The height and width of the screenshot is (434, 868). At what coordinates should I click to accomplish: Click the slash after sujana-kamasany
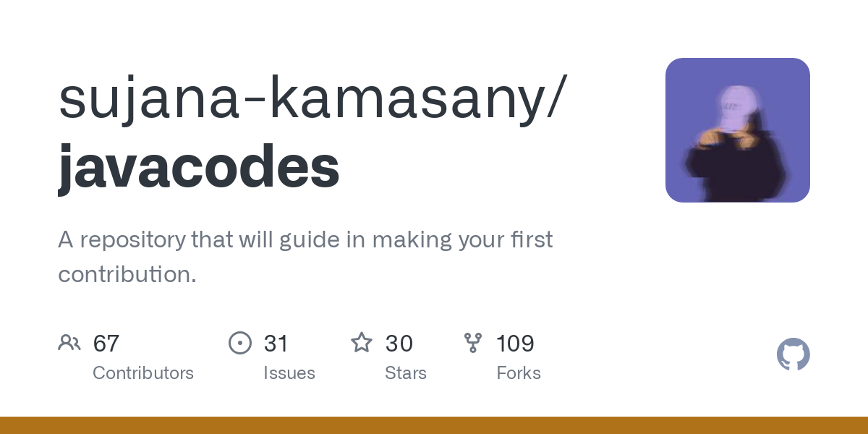555,100
